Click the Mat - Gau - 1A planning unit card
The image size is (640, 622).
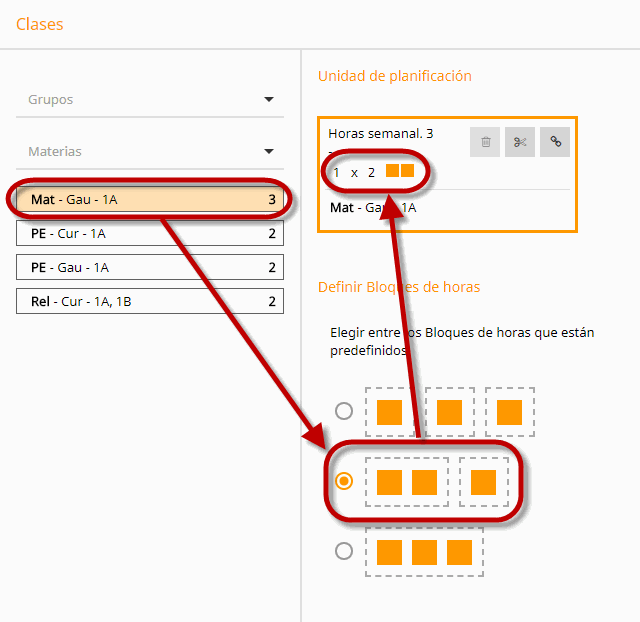[x=447, y=175]
